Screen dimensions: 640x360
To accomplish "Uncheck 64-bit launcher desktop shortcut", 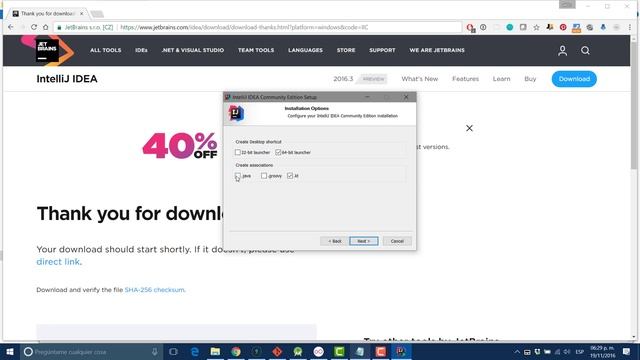I will 278,152.
